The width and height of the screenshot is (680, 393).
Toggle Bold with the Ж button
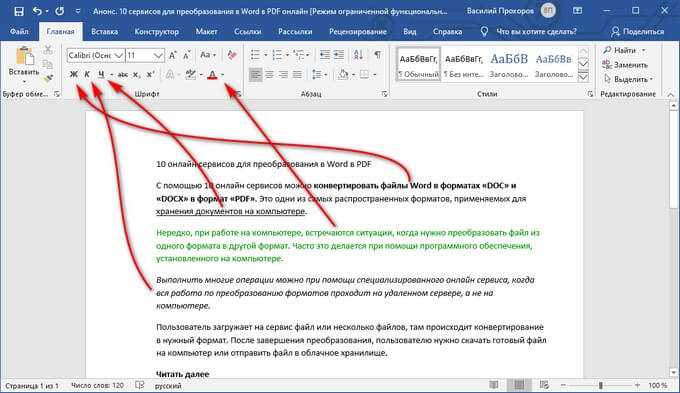coord(74,75)
